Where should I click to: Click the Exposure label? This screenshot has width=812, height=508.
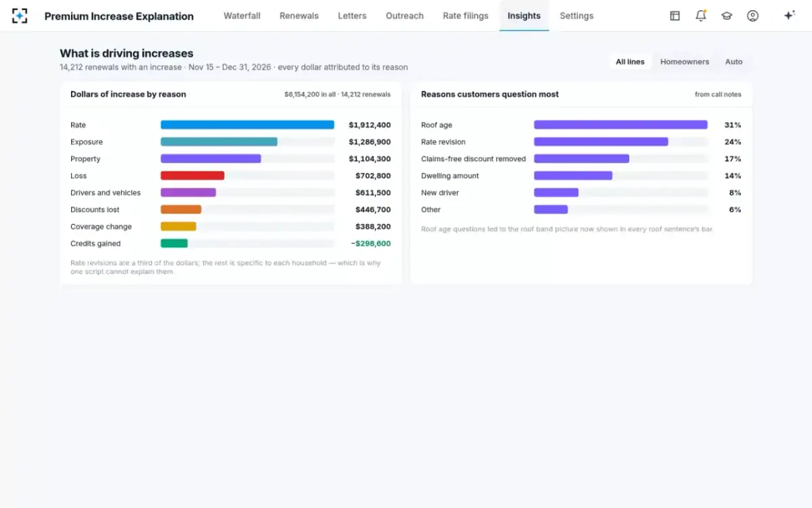point(87,142)
